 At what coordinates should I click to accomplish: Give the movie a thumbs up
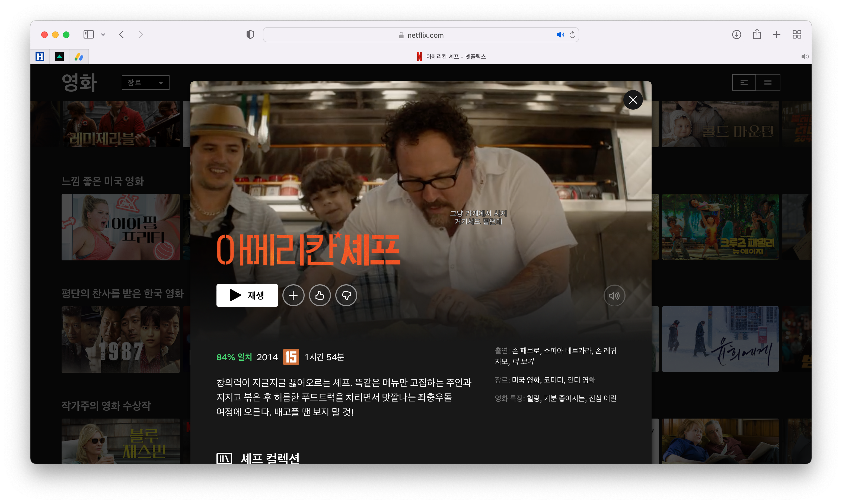pyautogui.click(x=320, y=295)
